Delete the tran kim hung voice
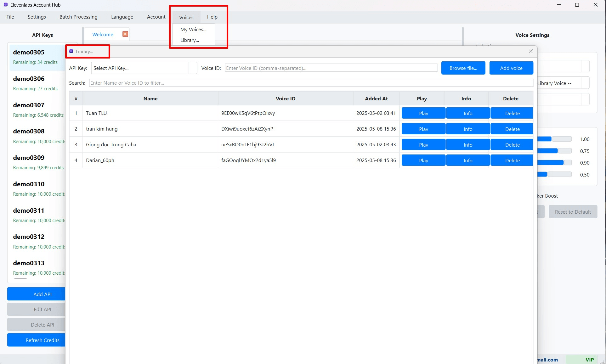Screen dimensions: 606x364 (512, 129)
